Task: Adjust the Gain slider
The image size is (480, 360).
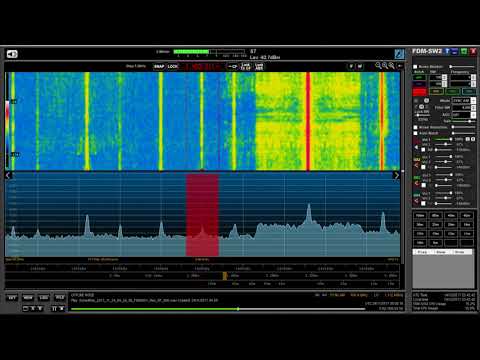Action: pos(463,121)
